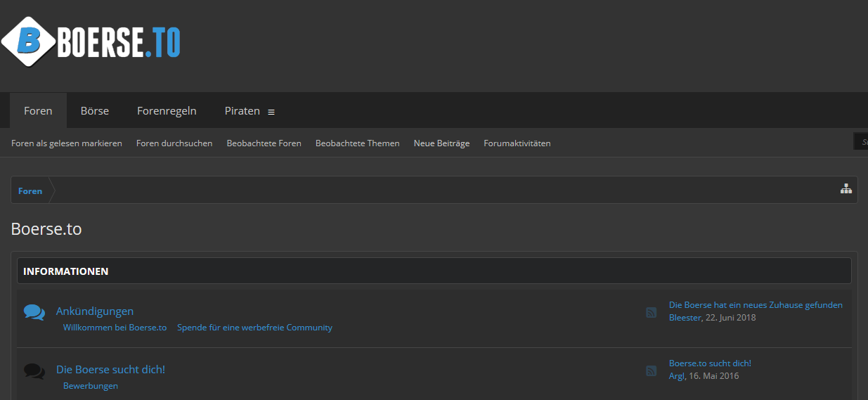Open RSS feed icon for Ankündigungen

tap(652, 312)
